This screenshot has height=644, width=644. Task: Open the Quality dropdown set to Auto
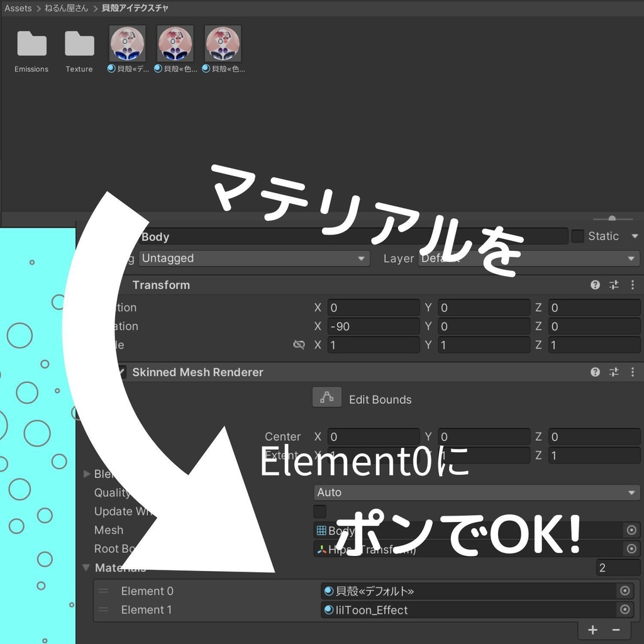[x=476, y=492]
